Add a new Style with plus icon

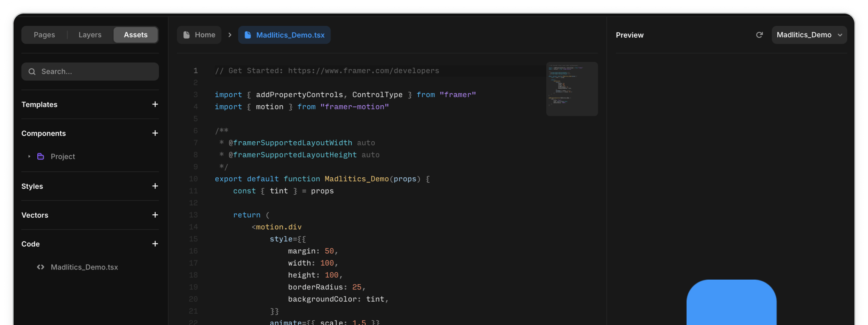[155, 186]
